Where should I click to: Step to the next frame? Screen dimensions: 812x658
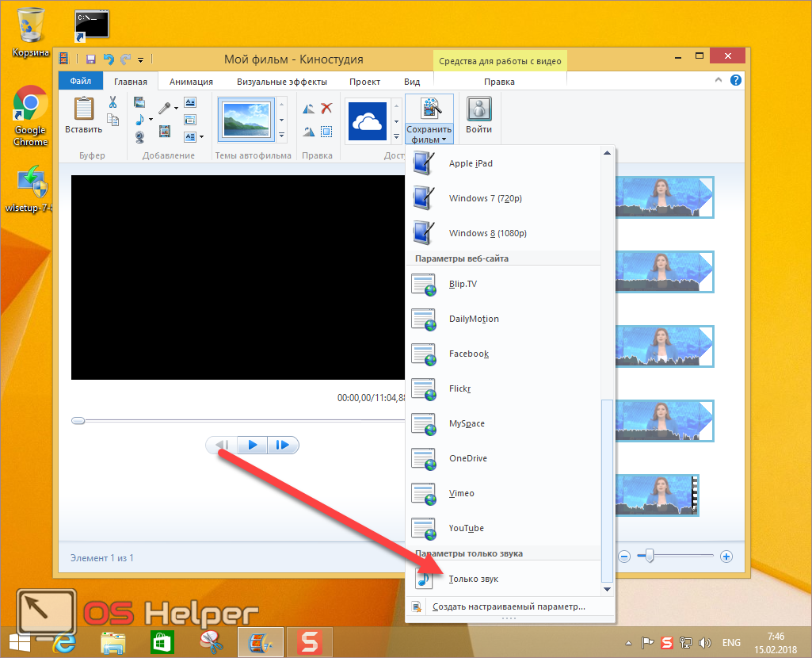282,446
